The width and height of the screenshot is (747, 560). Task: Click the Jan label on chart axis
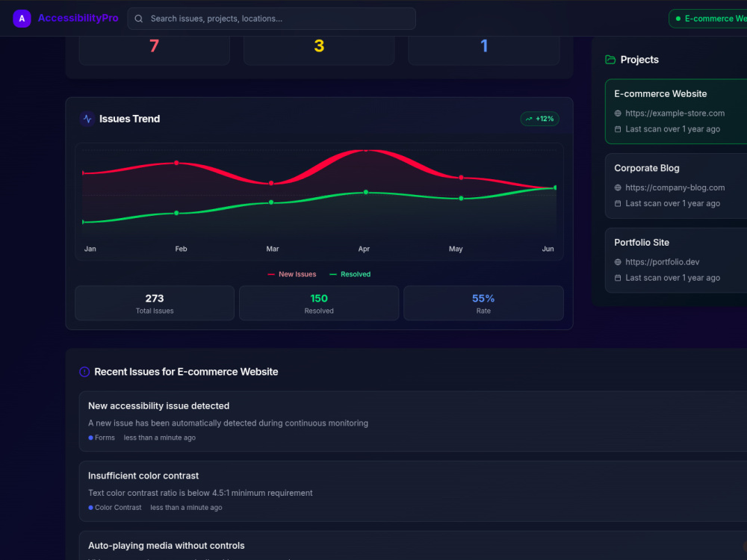click(90, 249)
